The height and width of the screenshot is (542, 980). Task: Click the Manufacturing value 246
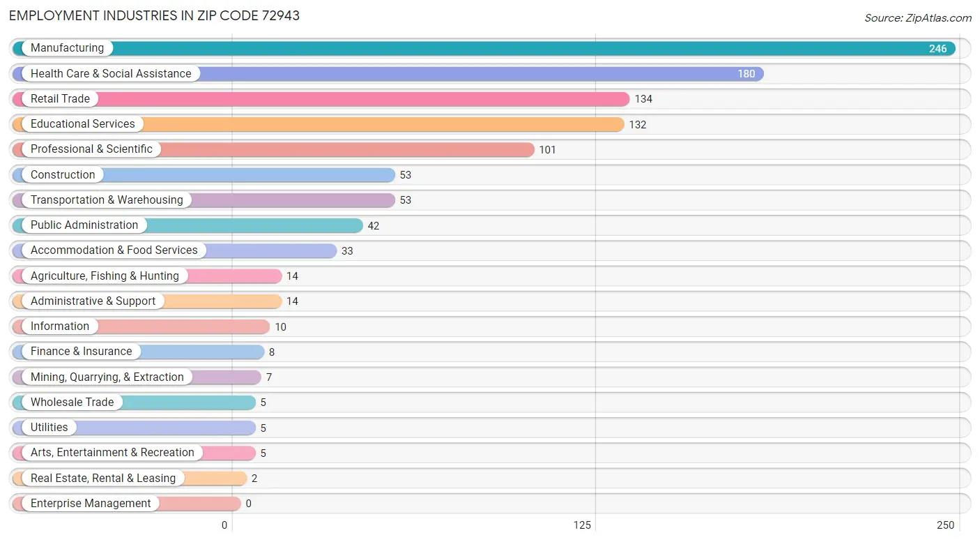point(937,49)
